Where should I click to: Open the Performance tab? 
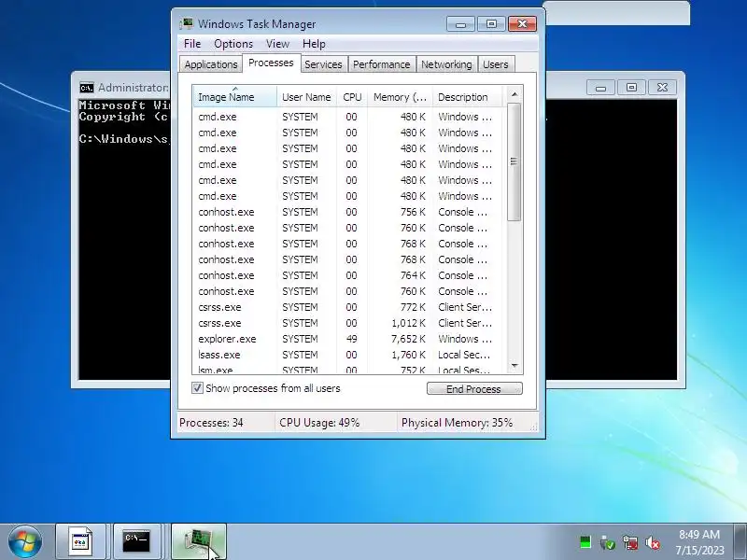381,64
